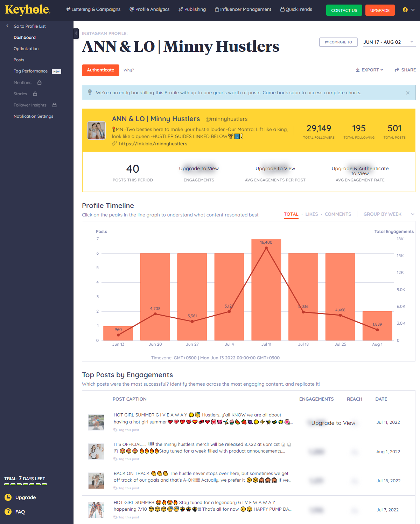Image resolution: width=420 pixels, height=524 pixels.
Task: Switch the timeline to the LIKES tab
Action: coord(311,214)
